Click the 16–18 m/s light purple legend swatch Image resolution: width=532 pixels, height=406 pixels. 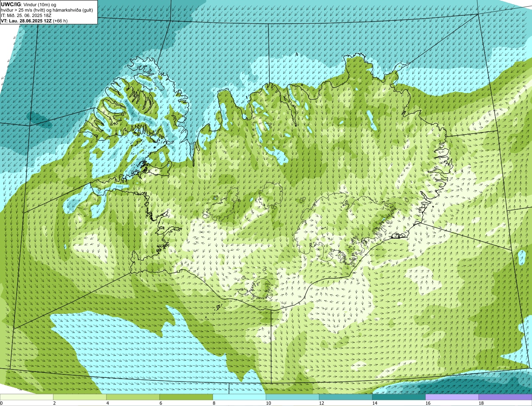coord(452,397)
